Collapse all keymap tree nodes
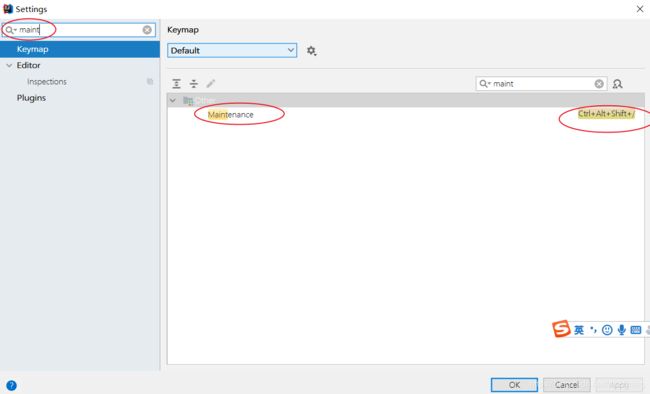 [194, 84]
